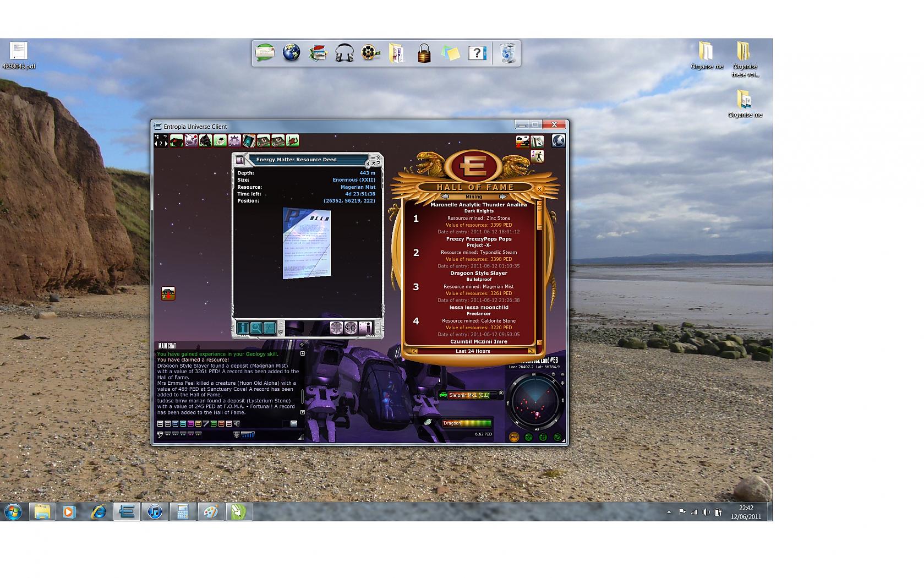Viewport: 924px width, 578px height.
Task: Click the PVP radar button
Action: [514, 437]
